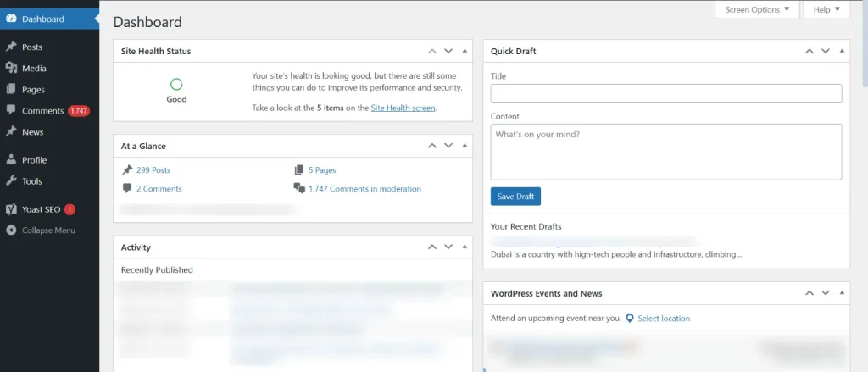Move At a Glance panel up

(432, 146)
